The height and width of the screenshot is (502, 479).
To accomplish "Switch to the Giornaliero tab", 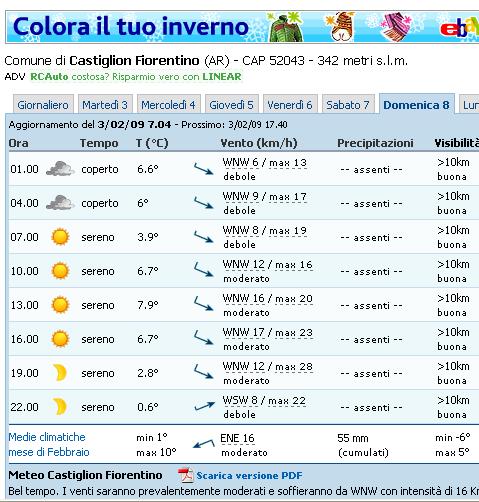I will point(43,105).
